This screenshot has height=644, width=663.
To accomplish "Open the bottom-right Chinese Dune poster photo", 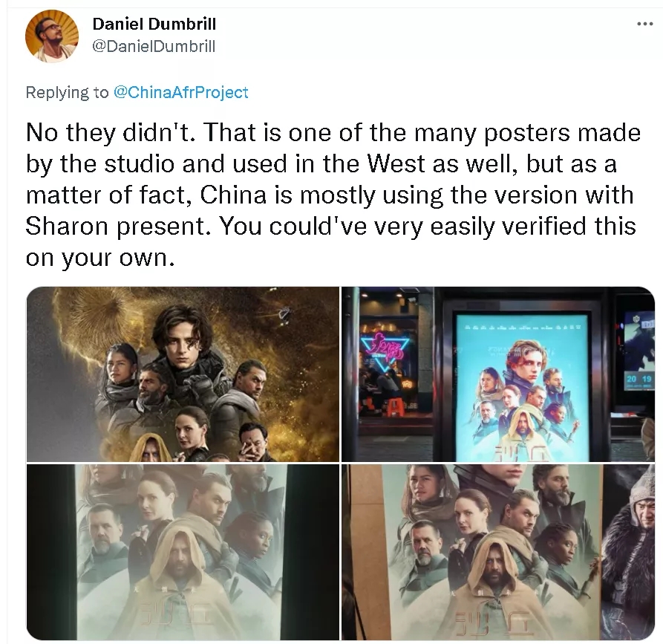I will 498,552.
